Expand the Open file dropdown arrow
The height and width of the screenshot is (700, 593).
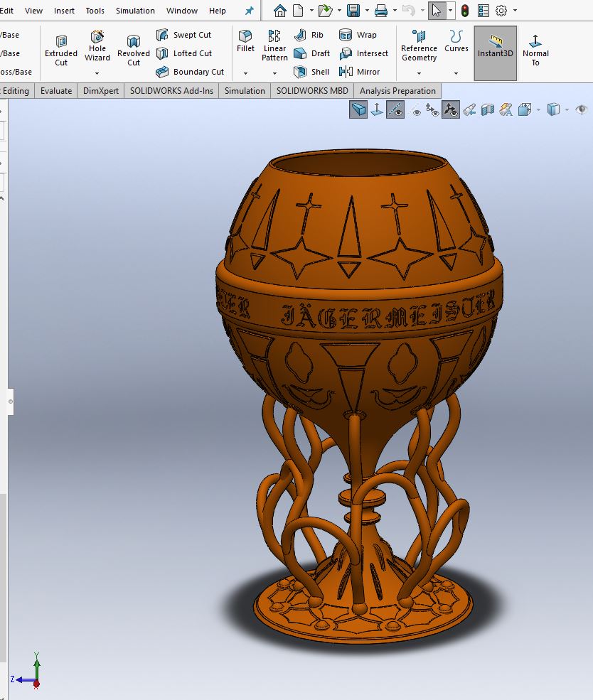pos(339,10)
